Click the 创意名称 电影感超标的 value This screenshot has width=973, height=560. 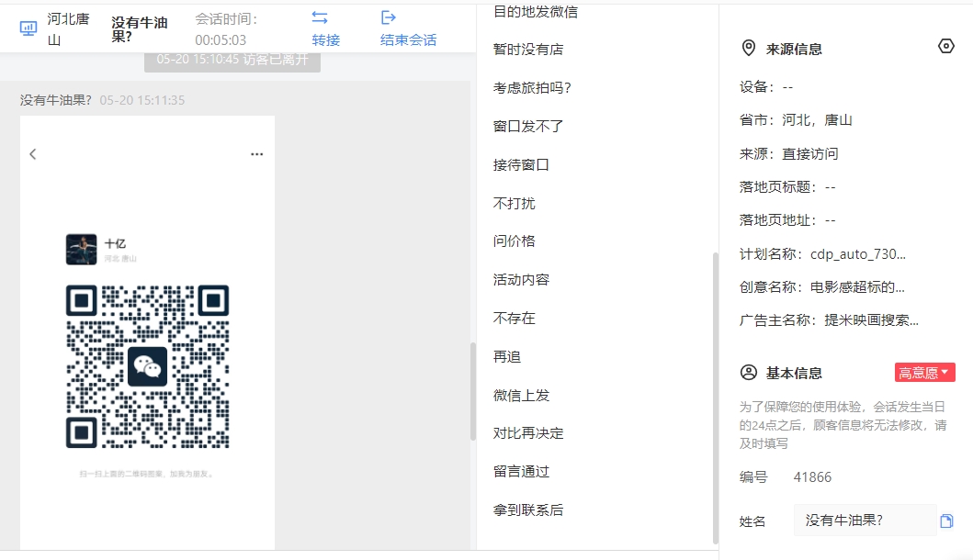pyautogui.click(x=857, y=287)
